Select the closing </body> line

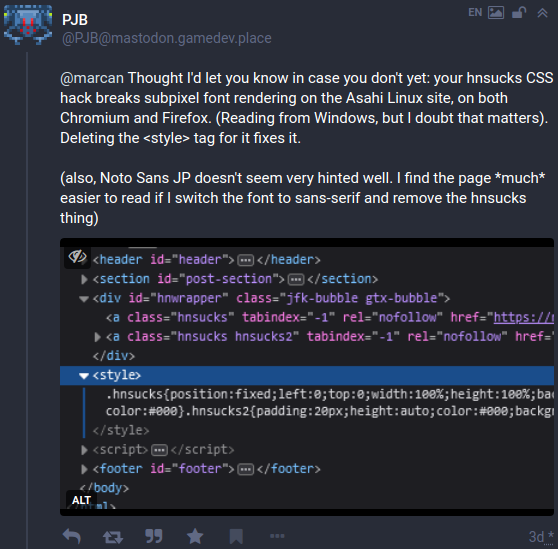coord(104,488)
